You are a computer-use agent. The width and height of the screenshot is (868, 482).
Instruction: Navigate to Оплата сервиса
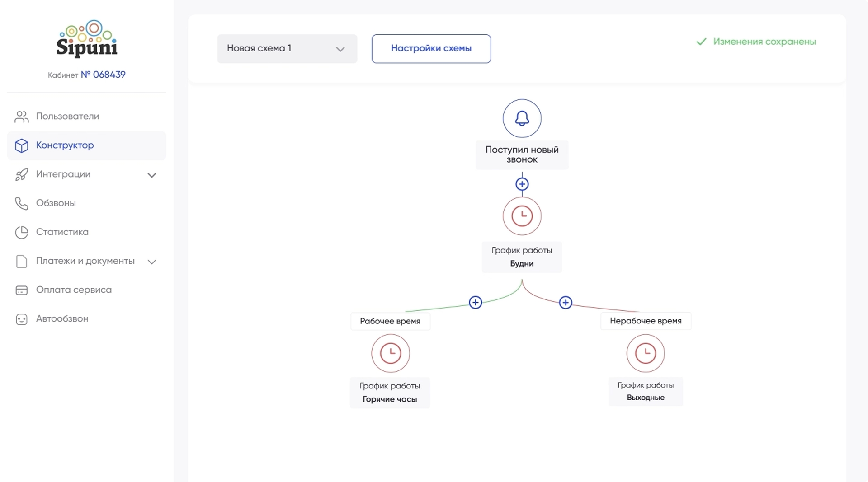coord(74,290)
